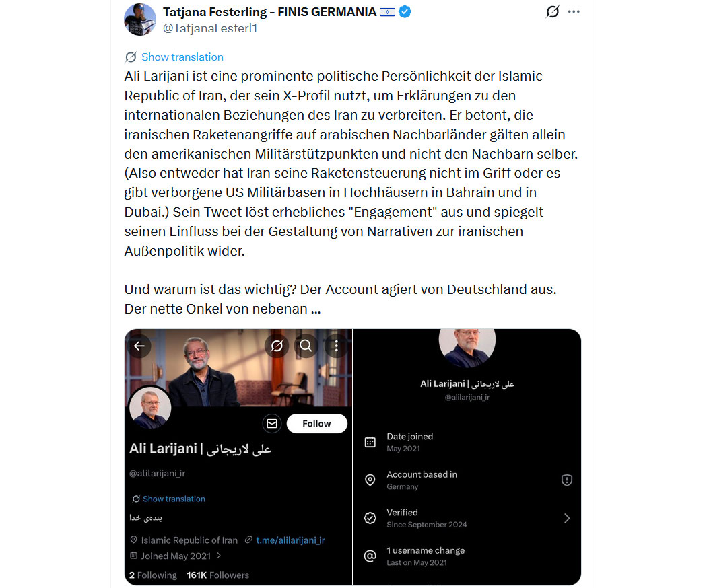707x588 pixels.
Task: Click the @ icon beside username change
Action: pos(370,556)
